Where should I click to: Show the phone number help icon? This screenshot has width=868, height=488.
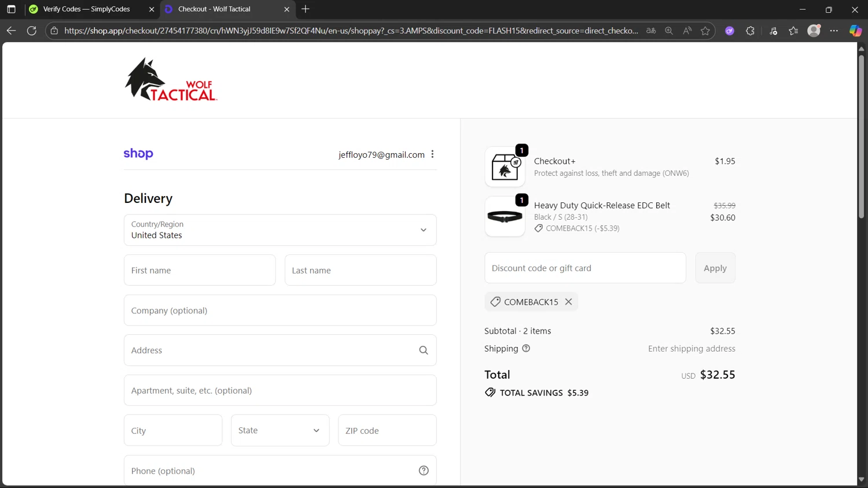pos(424,471)
